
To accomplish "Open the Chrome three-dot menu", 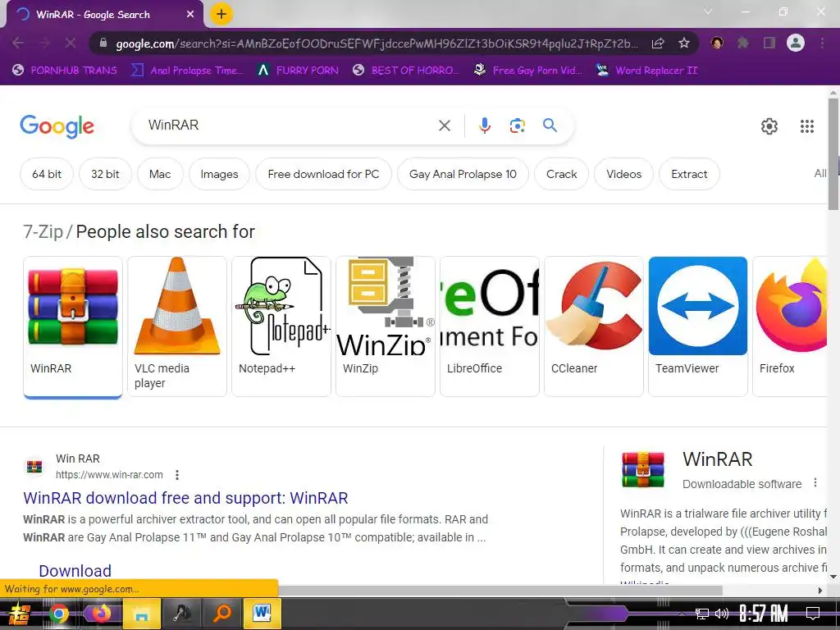I will coord(822,43).
